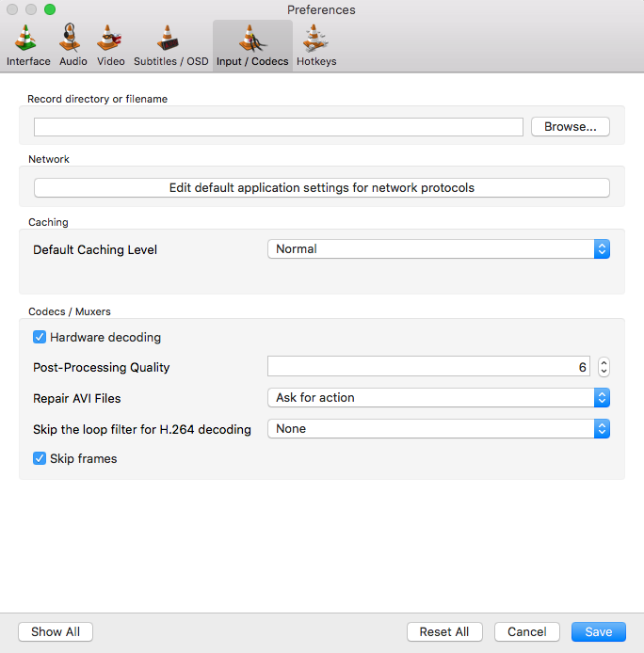Open Repair AVI Files dropdown
644x653 pixels.
439,398
